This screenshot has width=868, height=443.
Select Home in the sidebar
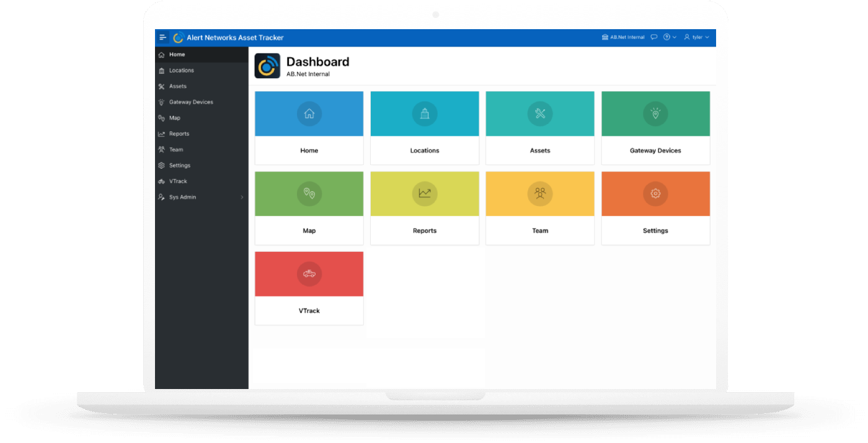[201, 55]
